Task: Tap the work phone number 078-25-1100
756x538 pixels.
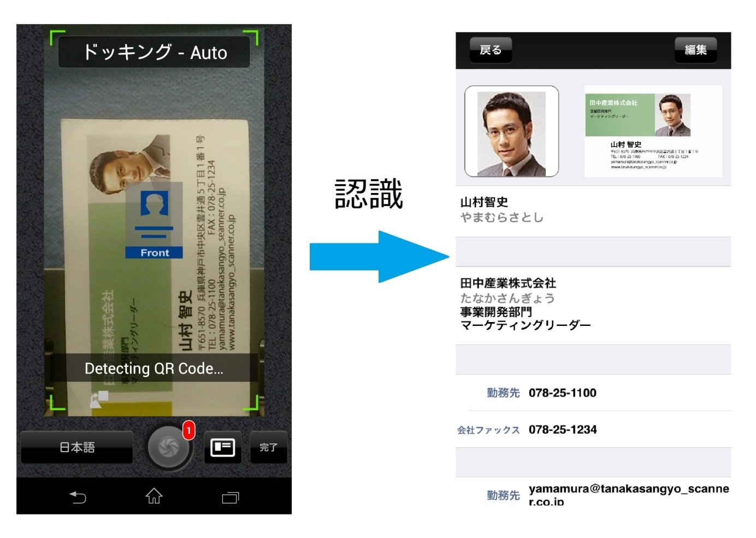Action: 562,393
